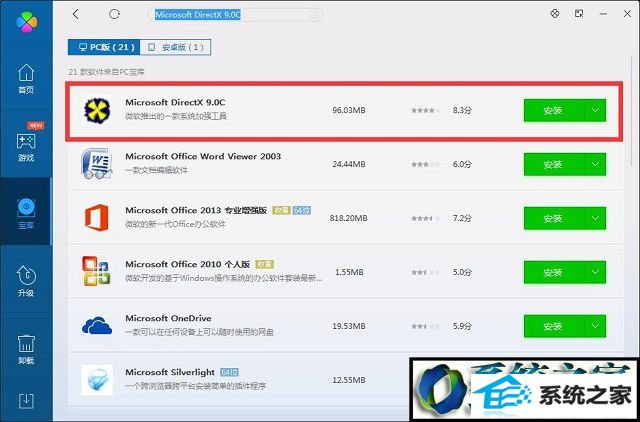Click the 64位 badge next to Silverlight

[x=229, y=372]
